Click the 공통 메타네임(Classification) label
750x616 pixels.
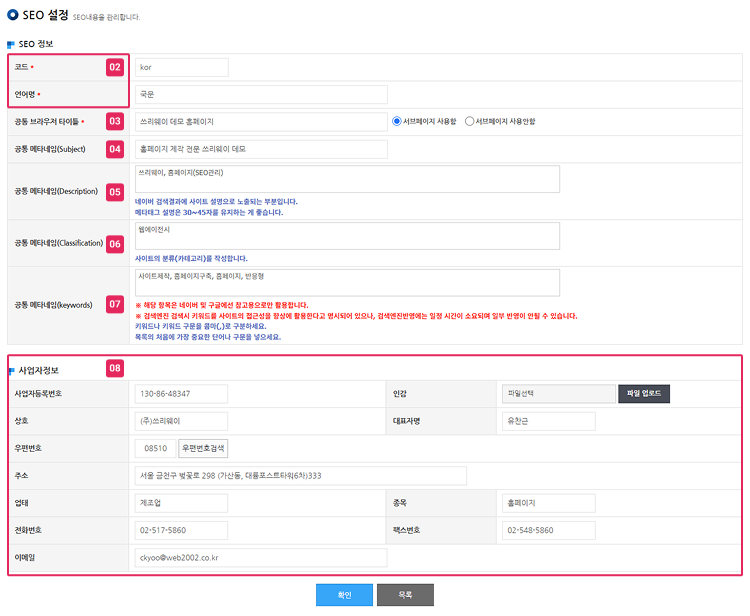tap(58, 243)
